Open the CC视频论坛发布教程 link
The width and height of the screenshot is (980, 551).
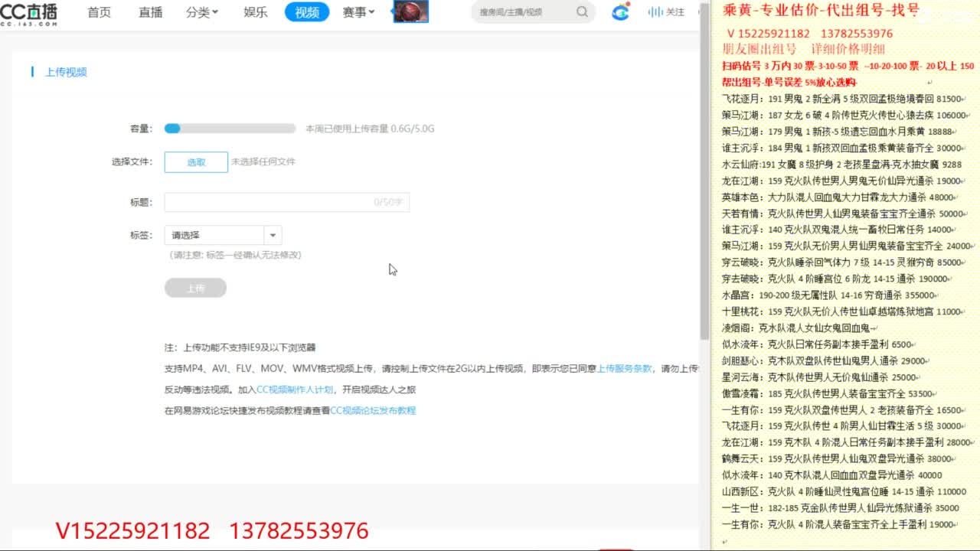[373, 410]
